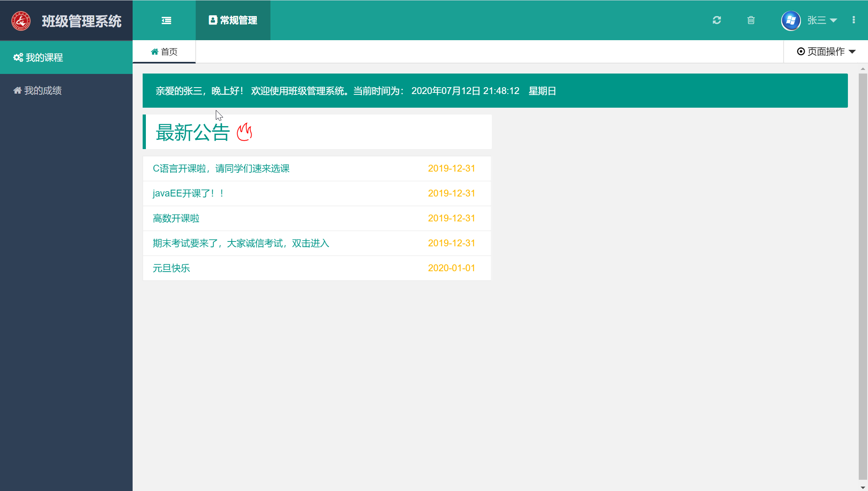Open the 期末考试要来了 announcement

click(x=241, y=243)
